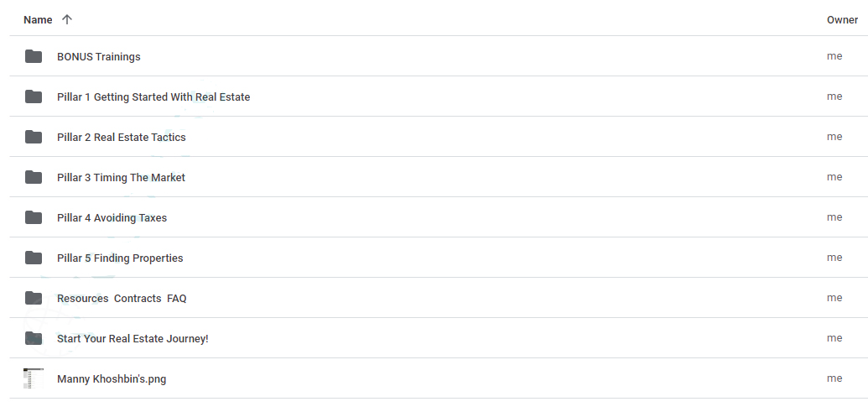This screenshot has width=868, height=412.
Task: Click the Pillar 1 Getting Started folder icon
Action: click(34, 96)
